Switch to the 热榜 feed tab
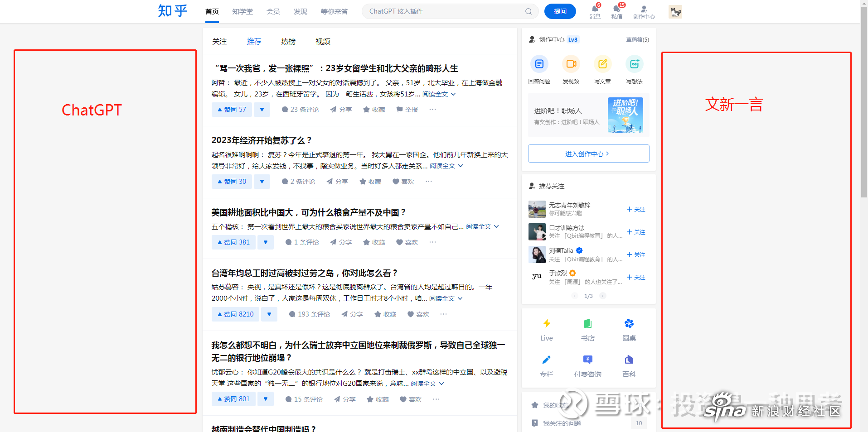The width and height of the screenshot is (868, 432). 288,42
